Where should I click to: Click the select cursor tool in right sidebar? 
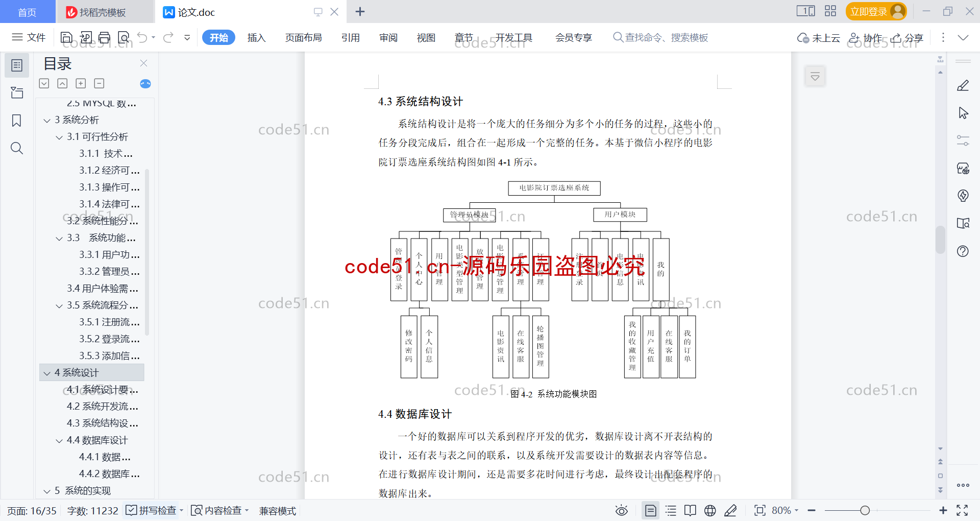point(963,113)
